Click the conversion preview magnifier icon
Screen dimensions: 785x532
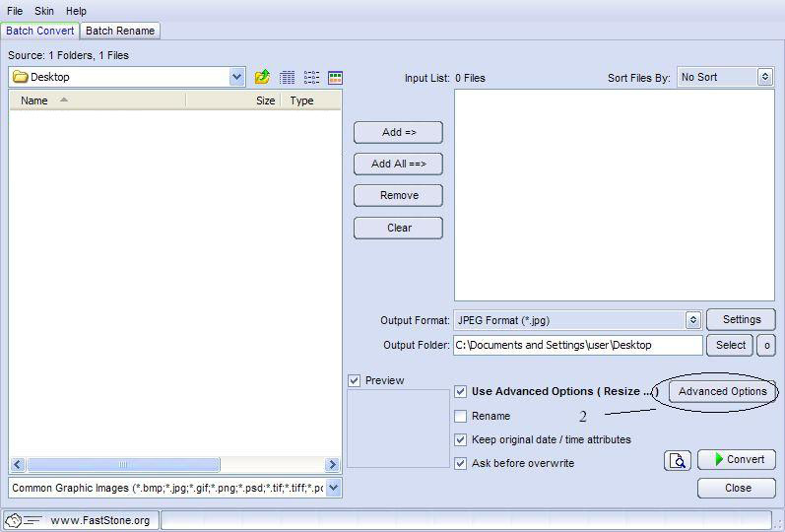pos(678,460)
